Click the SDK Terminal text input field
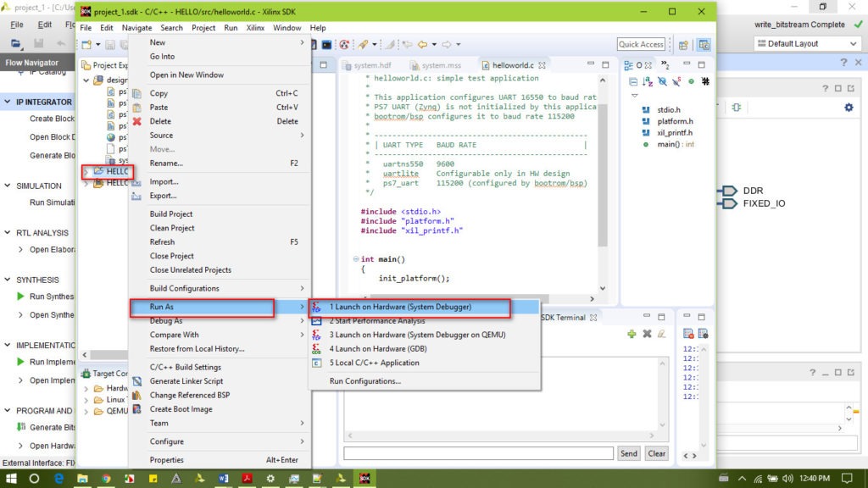 click(478, 453)
